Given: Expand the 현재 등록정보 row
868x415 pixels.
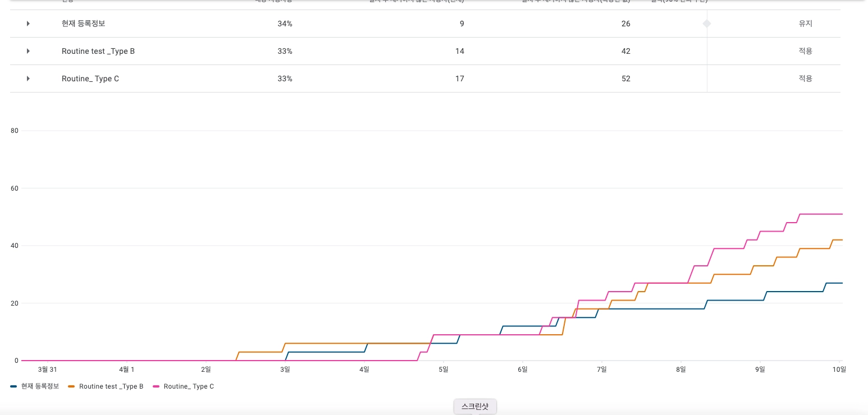Looking at the screenshot, I should click(28, 24).
